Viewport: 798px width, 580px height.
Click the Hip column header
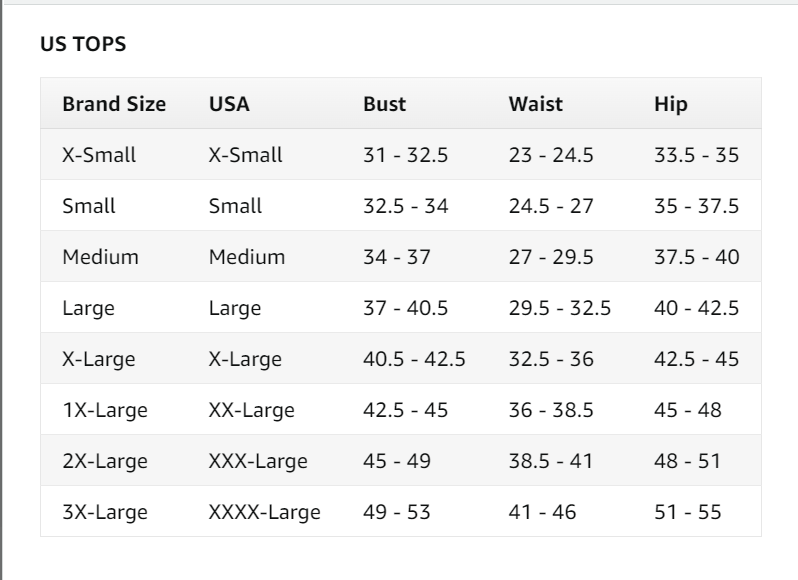(671, 104)
